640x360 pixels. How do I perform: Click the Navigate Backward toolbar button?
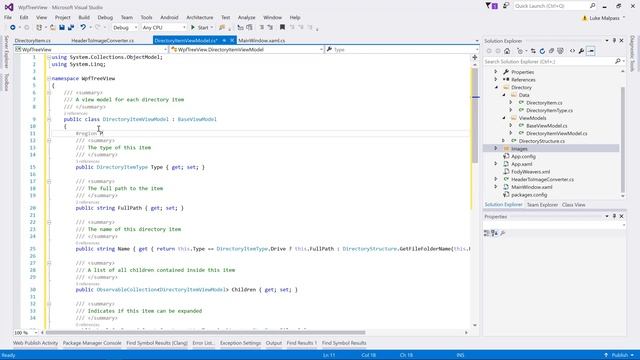(13, 27)
